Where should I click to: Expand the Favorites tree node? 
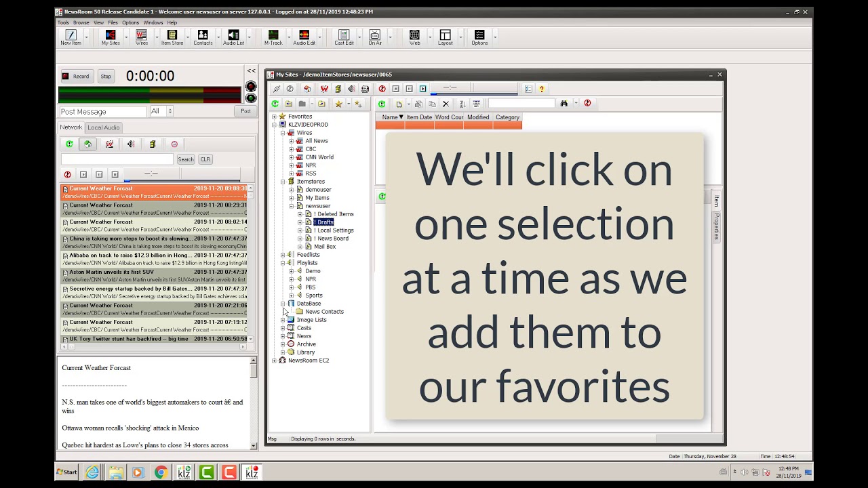point(275,117)
